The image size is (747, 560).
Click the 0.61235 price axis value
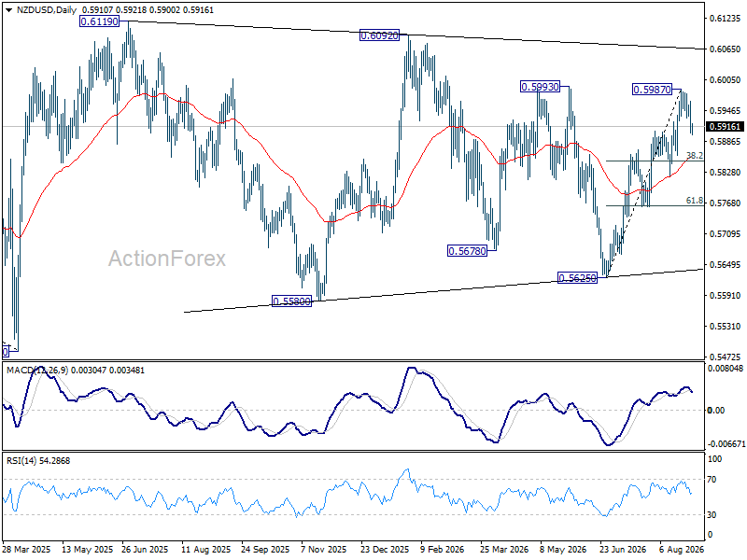tap(726, 19)
